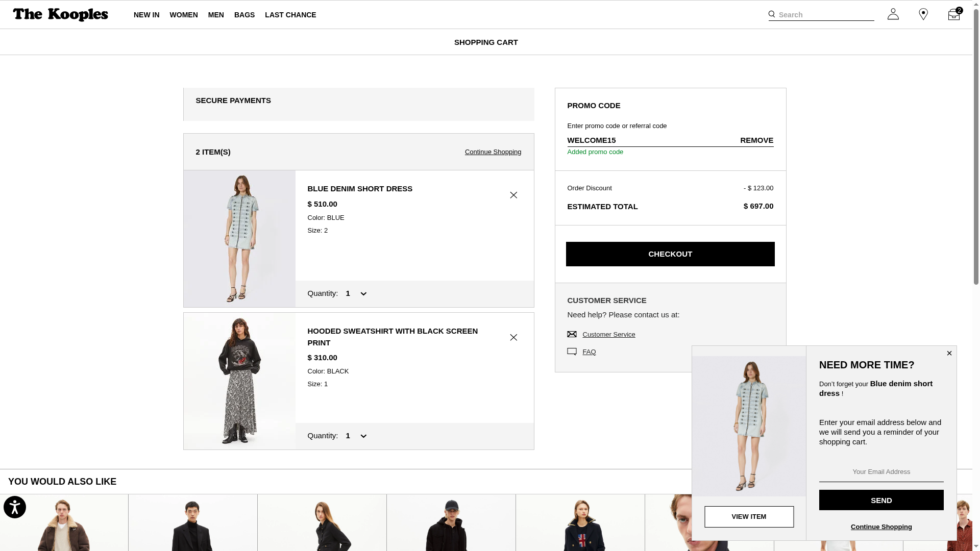Remove the Hooded Sweatshirt from cart
The width and height of the screenshot is (980, 551).
click(513, 337)
